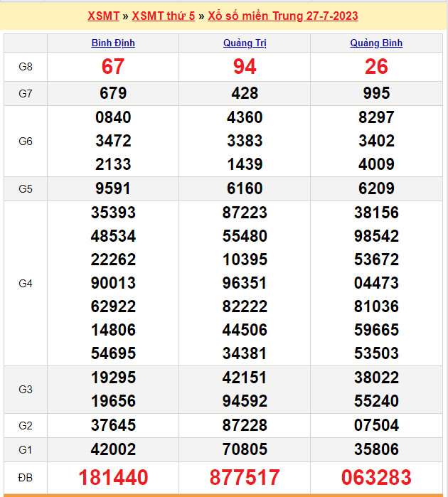448x497 pixels.
Task: Select the G3 number 19656
Action: [113, 401]
